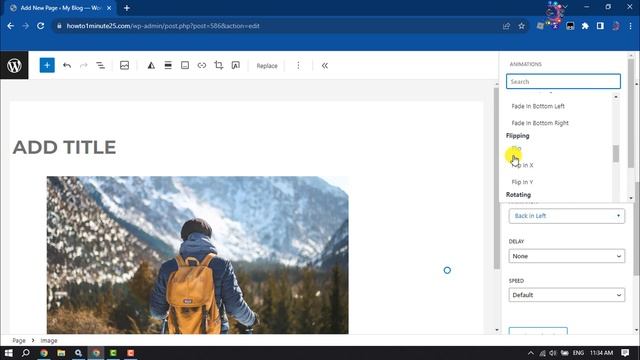The image size is (640, 360).
Task: Choose the Flip In Y animation
Action: click(522, 182)
